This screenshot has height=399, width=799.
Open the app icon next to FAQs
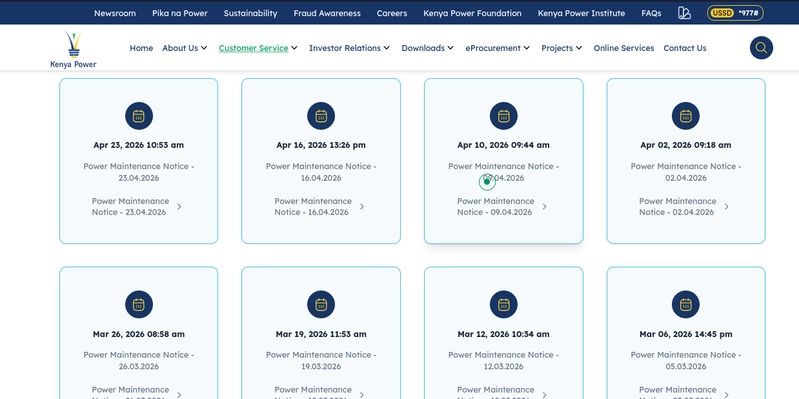point(684,13)
